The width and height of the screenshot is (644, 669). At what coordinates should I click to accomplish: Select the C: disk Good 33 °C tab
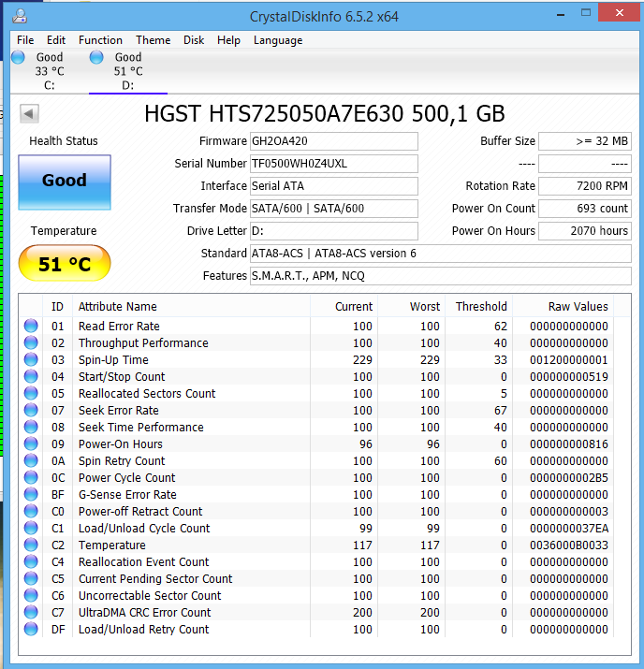point(49,71)
